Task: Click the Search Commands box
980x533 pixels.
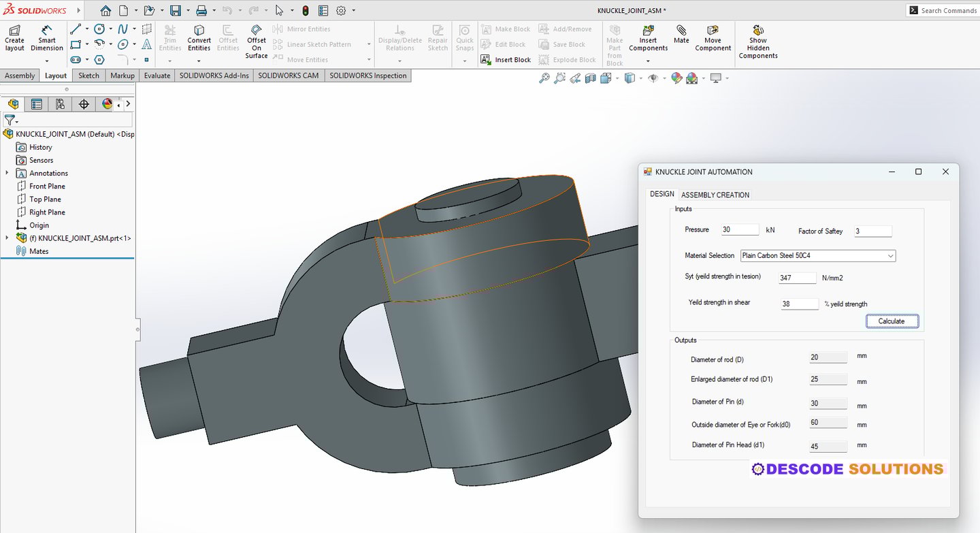Action: click(946, 10)
